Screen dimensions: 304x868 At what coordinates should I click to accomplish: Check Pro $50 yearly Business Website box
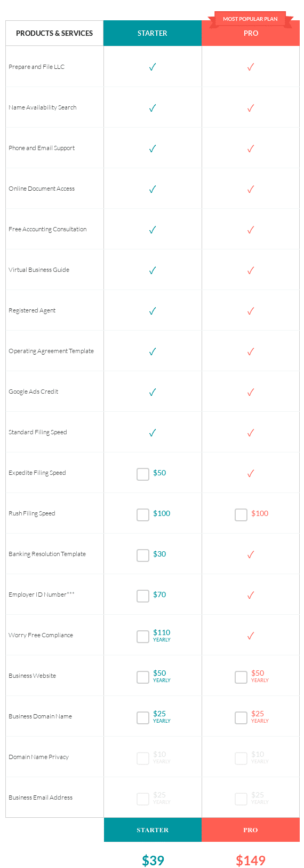point(241,677)
